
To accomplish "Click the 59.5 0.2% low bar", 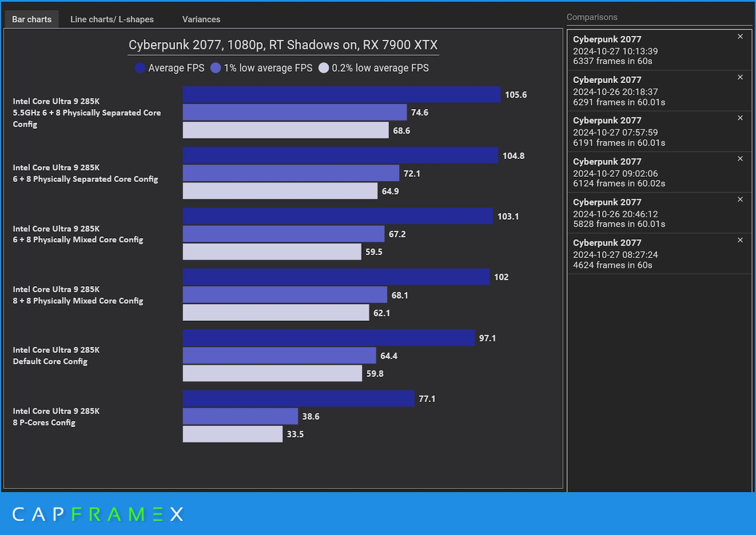I will click(x=272, y=251).
